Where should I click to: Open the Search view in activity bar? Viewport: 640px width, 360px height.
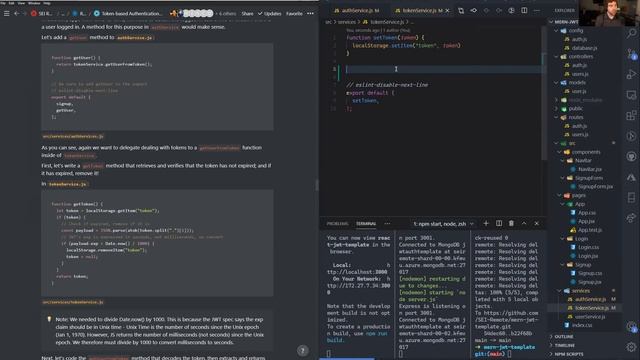(631, 33)
